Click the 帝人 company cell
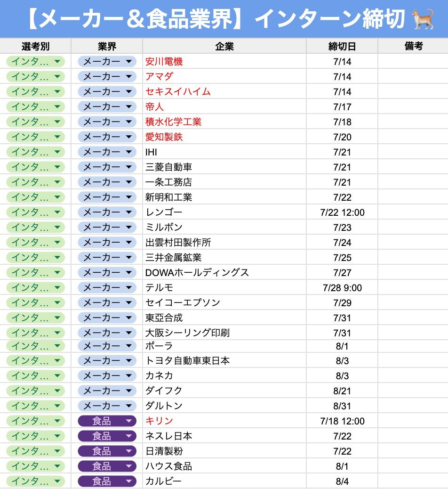The height and width of the screenshot is (489, 448). tap(224, 106)
